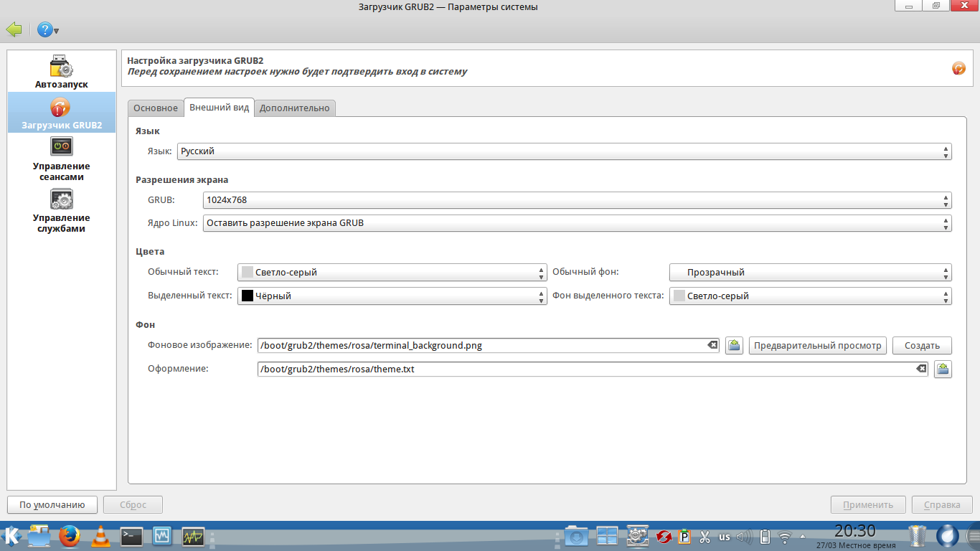Open the blue-framed monitor icon in taskbar
This screenshot has width=980, height=551.
coord(162,536)
